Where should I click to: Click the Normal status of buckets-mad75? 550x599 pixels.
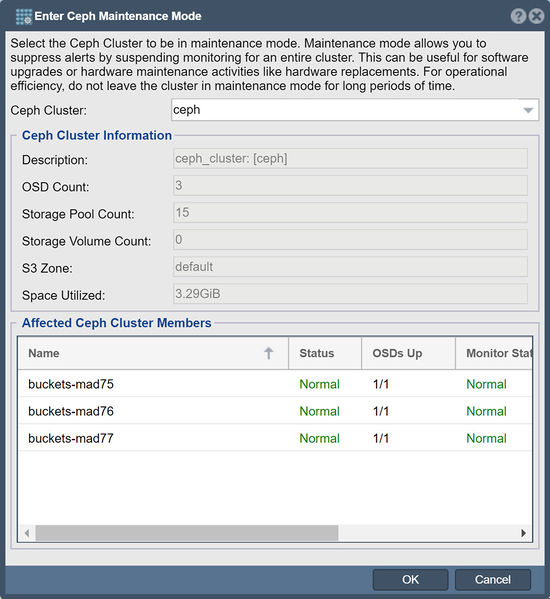point(319,384)
